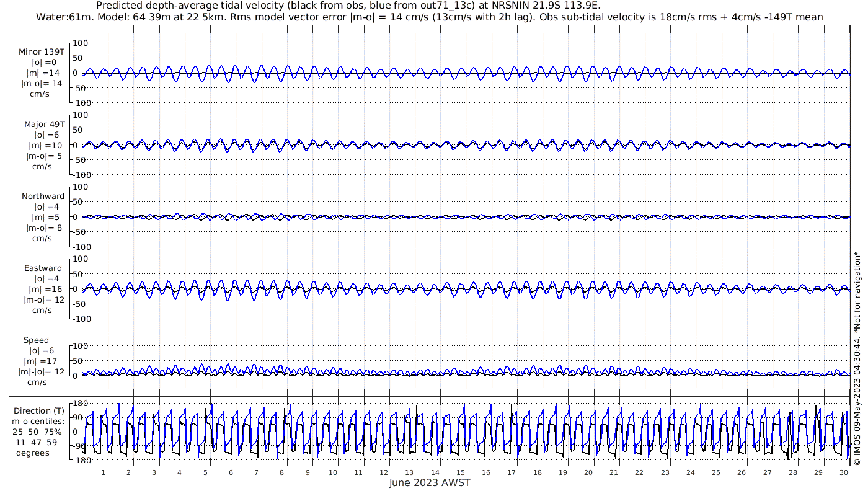This screenshot has width=868, height=496.
Task: Click the day 25 tick label
Action: (x=716, y=472)
